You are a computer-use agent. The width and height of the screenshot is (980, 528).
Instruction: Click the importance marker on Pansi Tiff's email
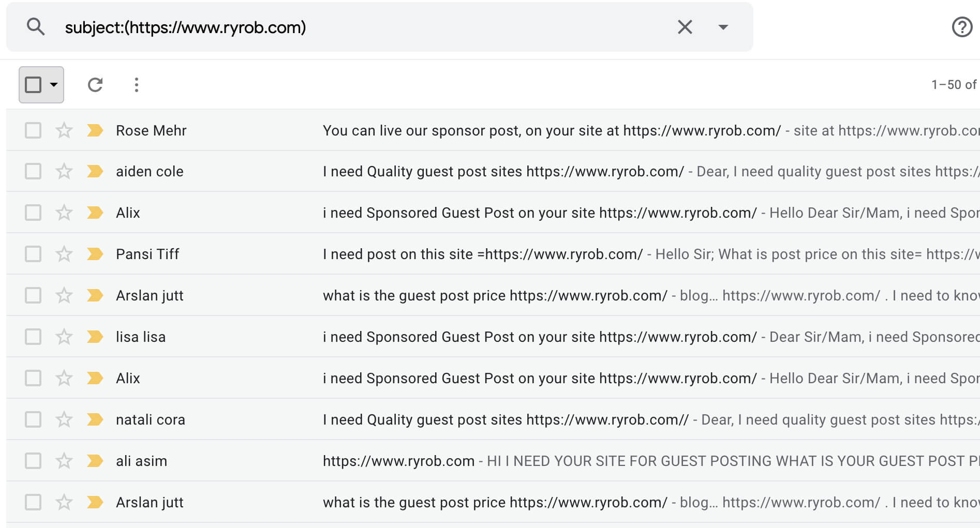(95, 254)
